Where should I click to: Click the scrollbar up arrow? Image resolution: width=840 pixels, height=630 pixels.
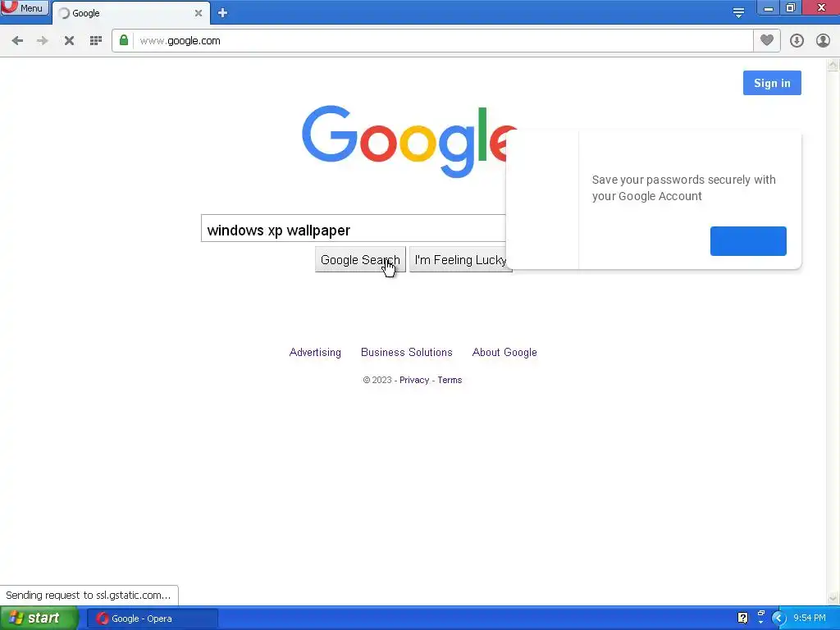point(833,65)
